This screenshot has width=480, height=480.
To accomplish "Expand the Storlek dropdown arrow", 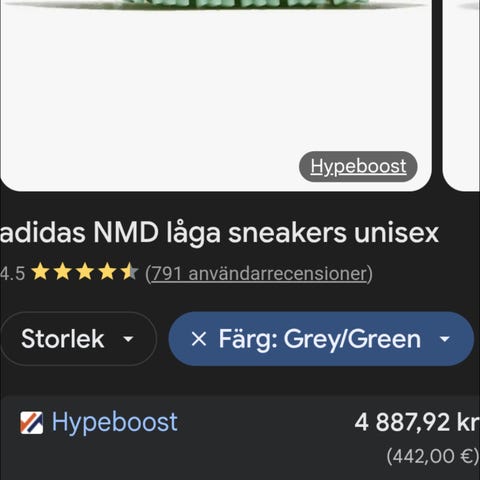I will [128, 339].
